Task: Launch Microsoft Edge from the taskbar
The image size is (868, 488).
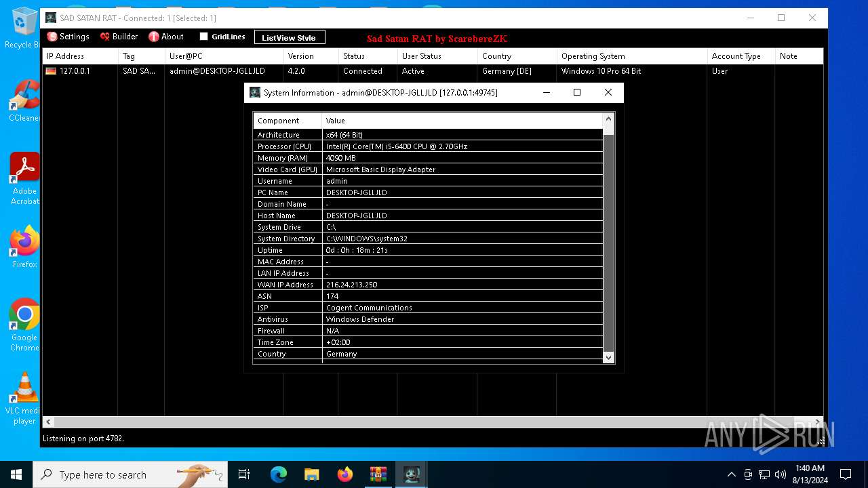Action: pyautogui.click(x=279, y=474)
